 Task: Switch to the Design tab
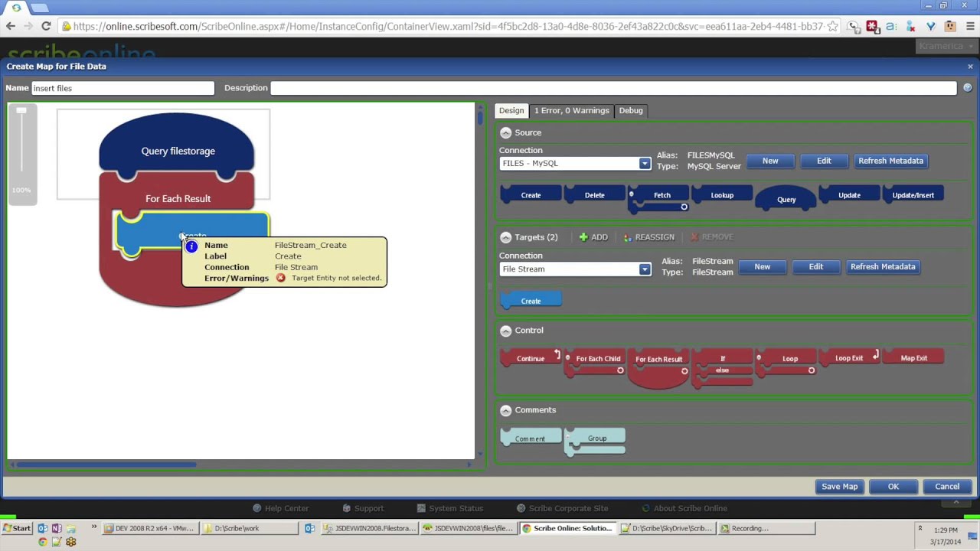511,110
